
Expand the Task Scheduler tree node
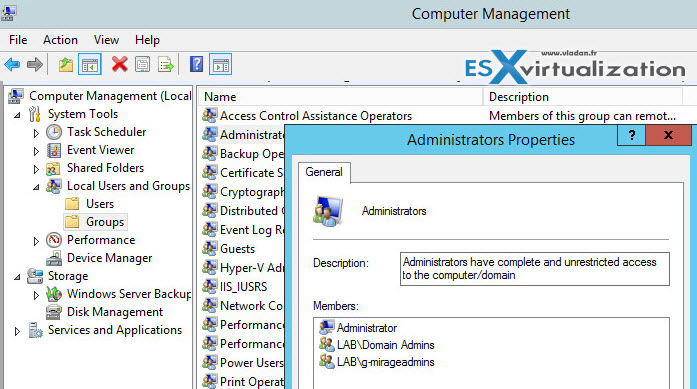[36, 133]
